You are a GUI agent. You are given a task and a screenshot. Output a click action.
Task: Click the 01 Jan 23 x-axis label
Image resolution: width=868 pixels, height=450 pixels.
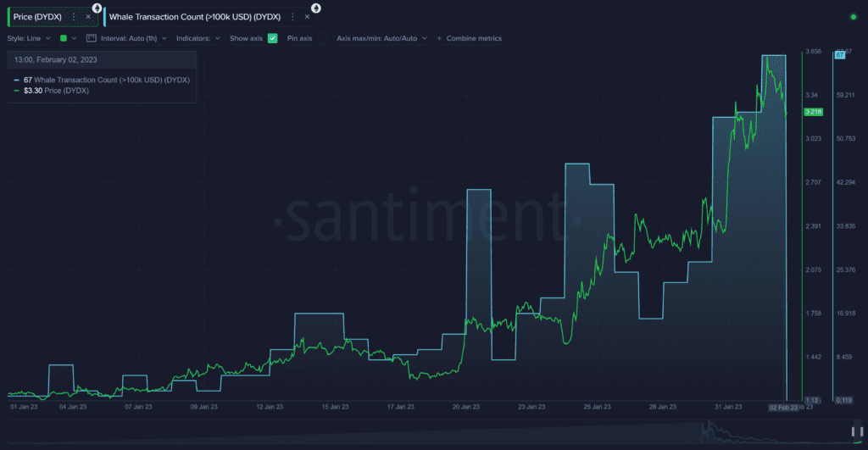coord(24,407)
